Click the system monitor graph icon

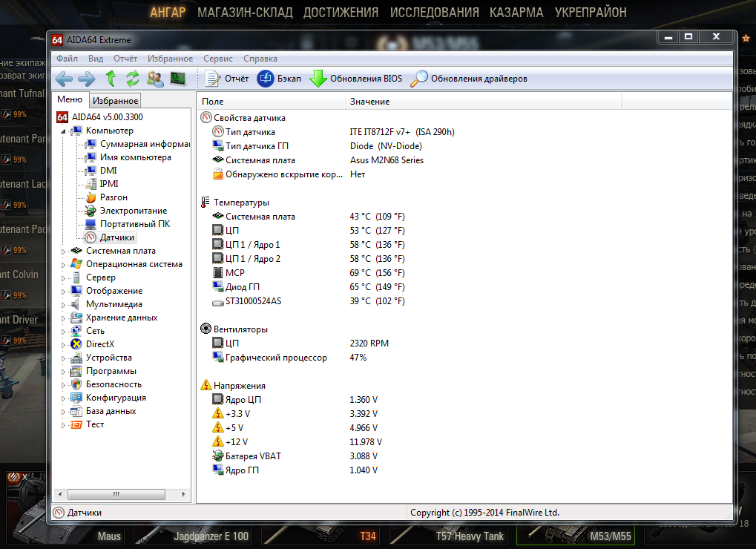coord(177,79)
